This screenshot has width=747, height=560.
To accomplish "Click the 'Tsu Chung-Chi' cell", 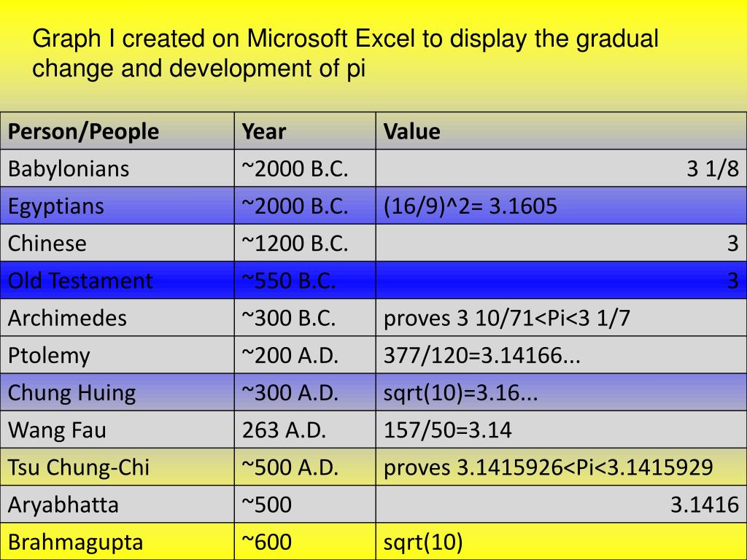I will click(117, 467).
